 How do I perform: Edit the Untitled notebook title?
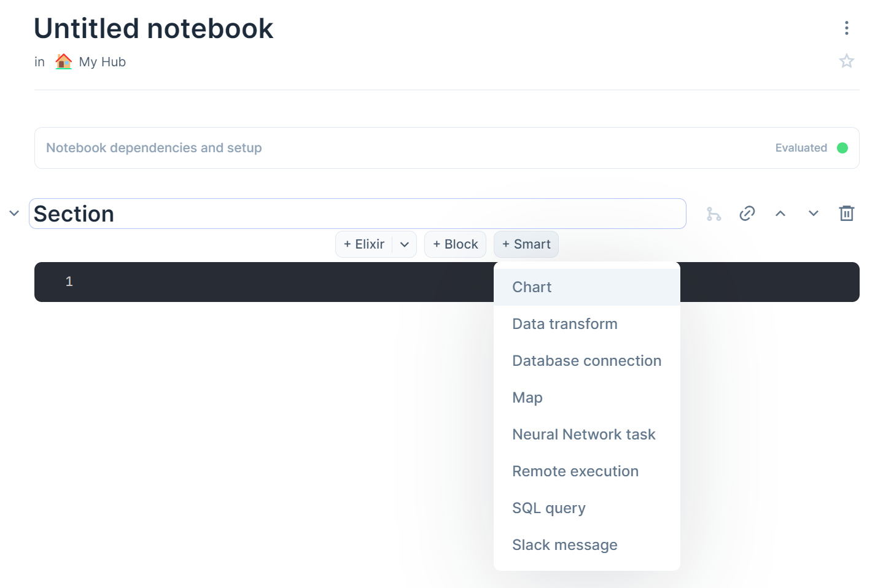[x=154, y=28]
